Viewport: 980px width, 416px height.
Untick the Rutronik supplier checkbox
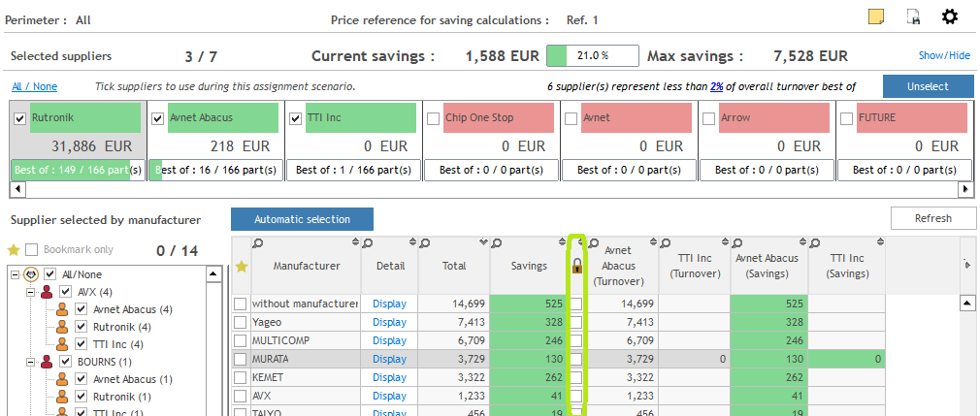tap(20, 118)
